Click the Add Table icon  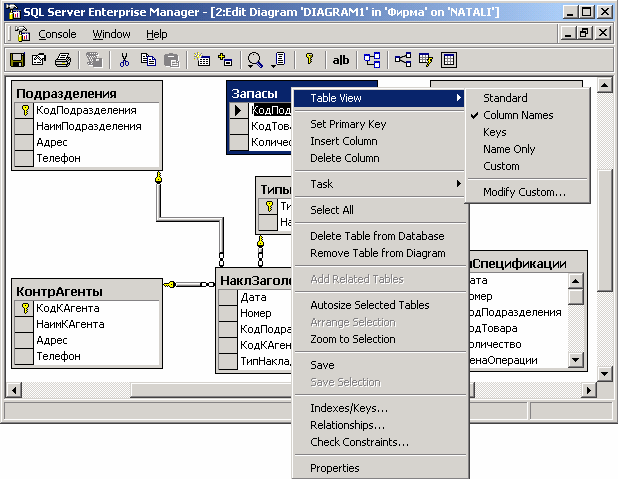point(225,60)
